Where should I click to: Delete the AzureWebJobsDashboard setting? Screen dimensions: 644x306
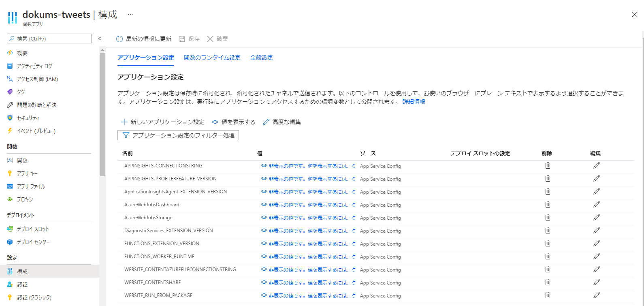click(x=548, y=204)
